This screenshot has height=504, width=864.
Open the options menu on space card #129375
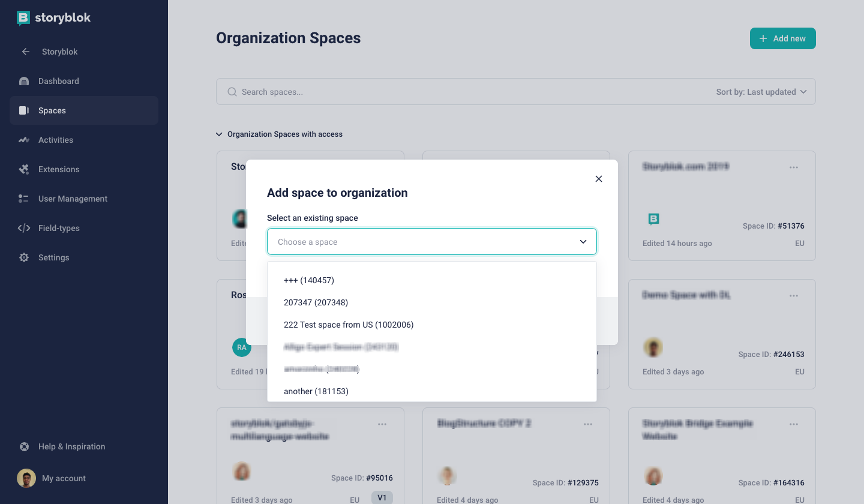pyautogui.click(x=588, y=424)
